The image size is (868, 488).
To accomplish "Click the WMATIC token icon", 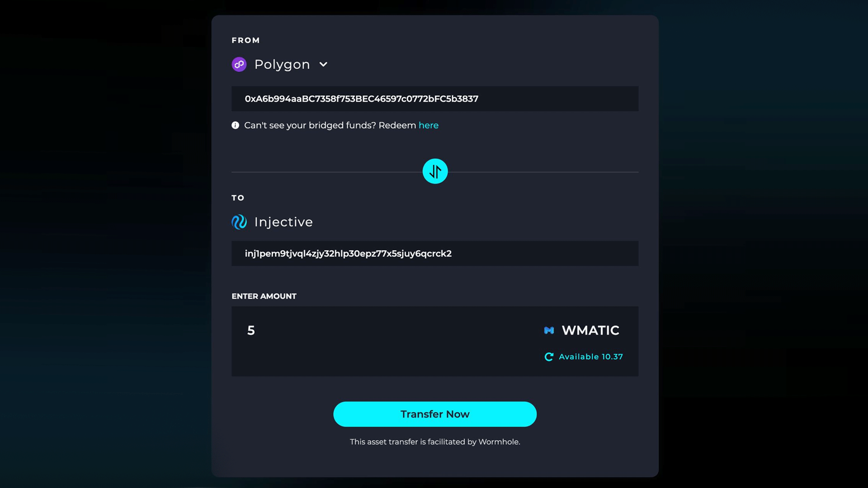I will [x=549, y=330].
